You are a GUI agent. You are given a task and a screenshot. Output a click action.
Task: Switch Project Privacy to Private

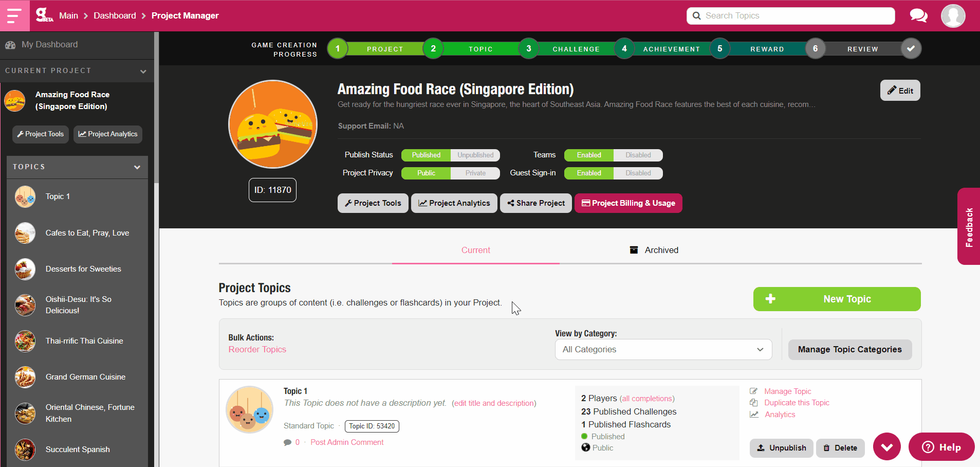(x=475, y=173)
